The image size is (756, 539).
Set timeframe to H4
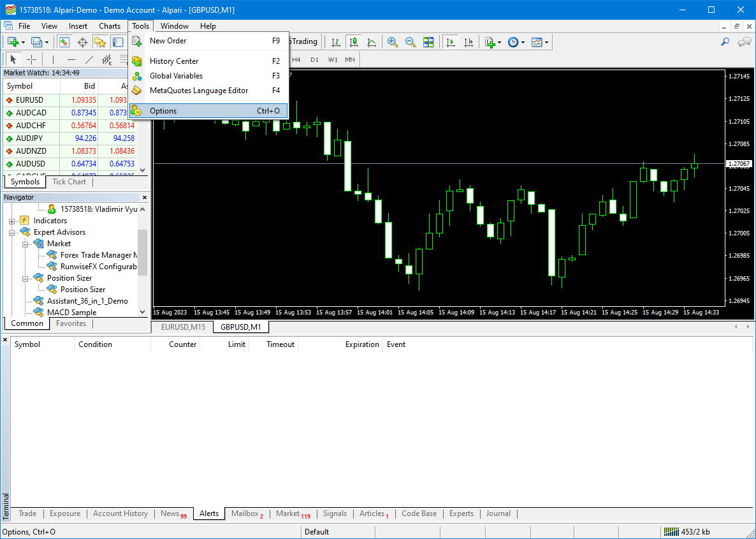click(296, 59)
